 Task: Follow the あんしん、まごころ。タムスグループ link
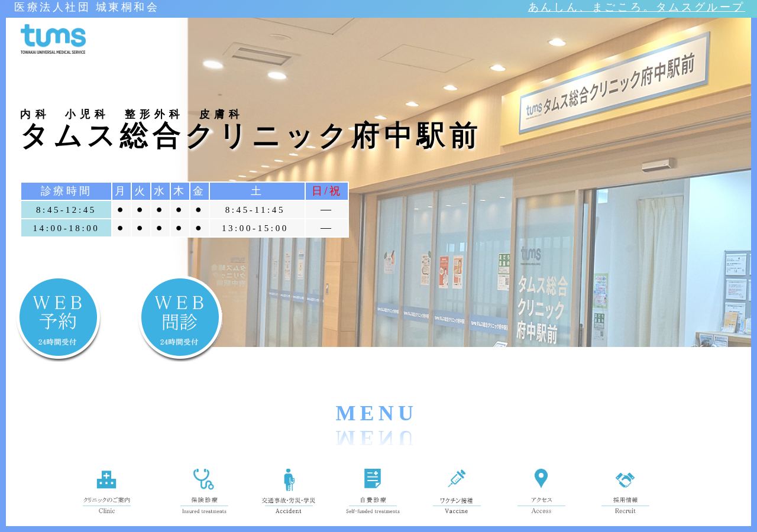coord(635,8)
